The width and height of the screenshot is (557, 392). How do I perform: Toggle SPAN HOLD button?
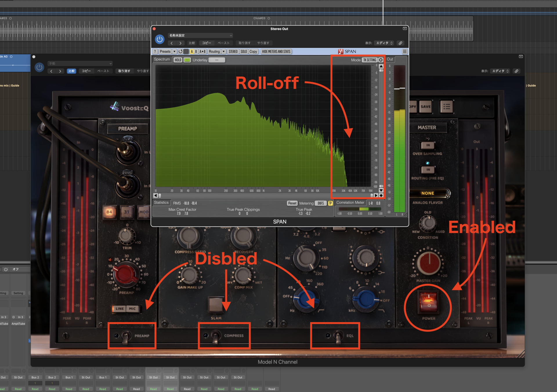[178, 60]
